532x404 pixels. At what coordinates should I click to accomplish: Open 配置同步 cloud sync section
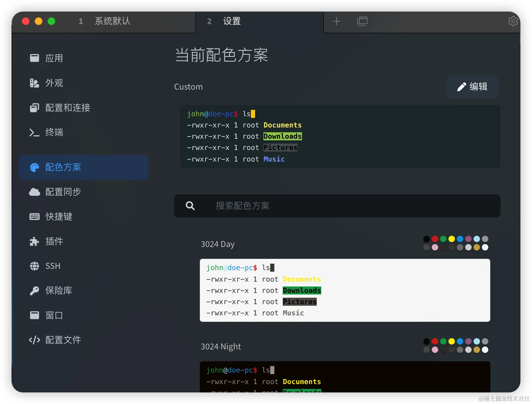click(84, 192)
